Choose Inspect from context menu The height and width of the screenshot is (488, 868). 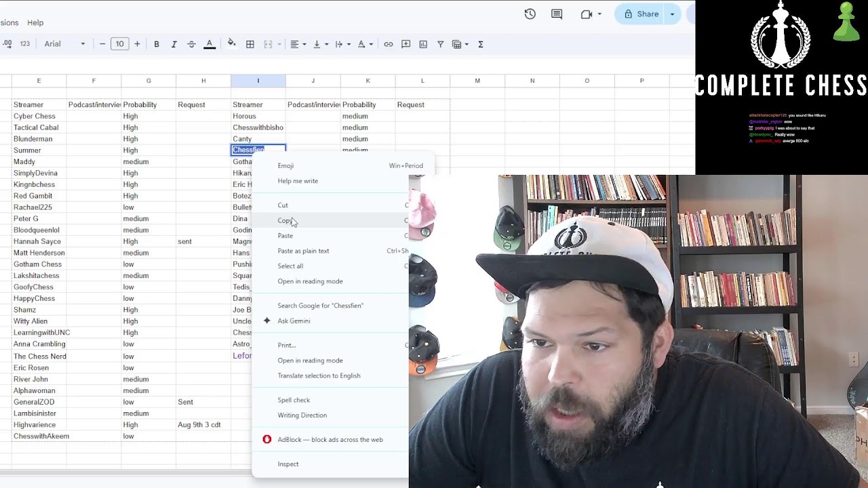288,464
